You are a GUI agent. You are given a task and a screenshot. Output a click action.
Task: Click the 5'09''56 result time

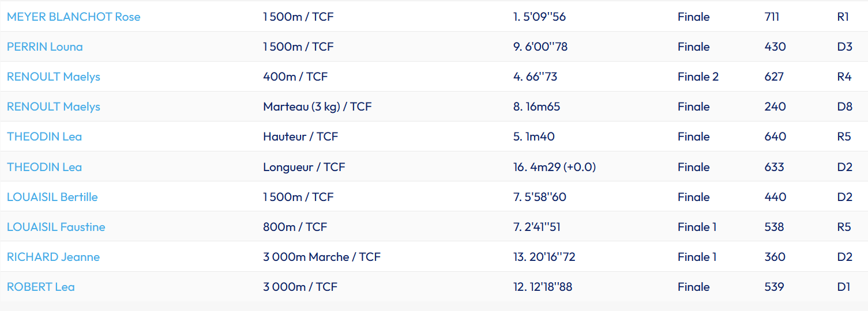544,17
